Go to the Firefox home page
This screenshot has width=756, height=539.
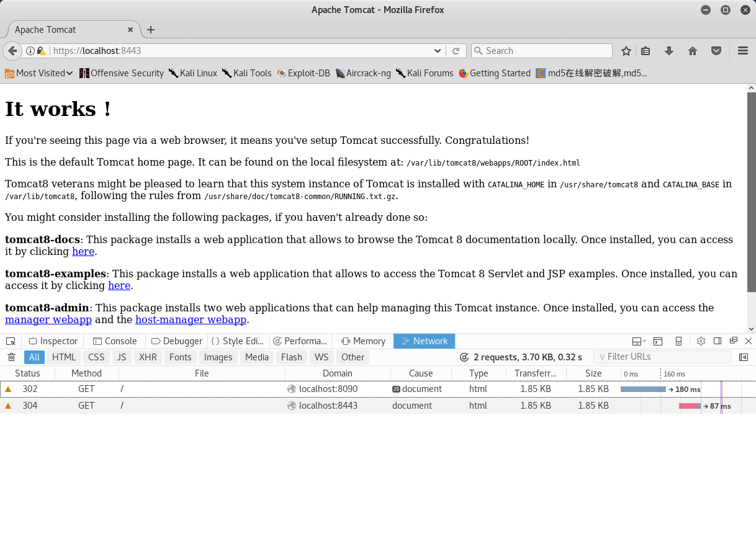[x=693, y=51]
